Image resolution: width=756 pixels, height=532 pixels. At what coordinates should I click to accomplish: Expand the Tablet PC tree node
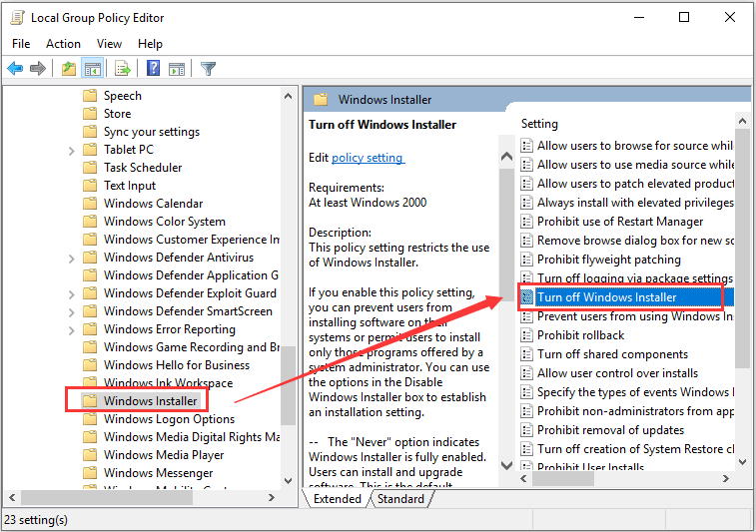(x=71, y=151)
